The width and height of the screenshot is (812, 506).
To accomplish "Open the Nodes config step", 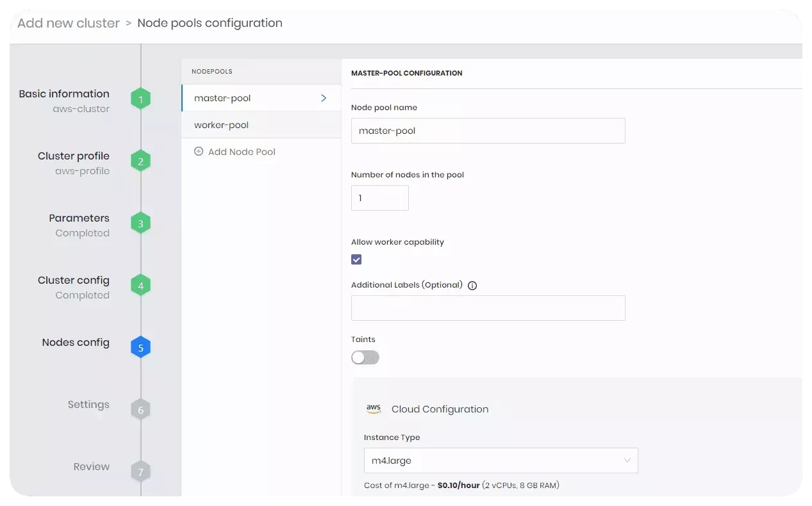I will tap(76, 342).
